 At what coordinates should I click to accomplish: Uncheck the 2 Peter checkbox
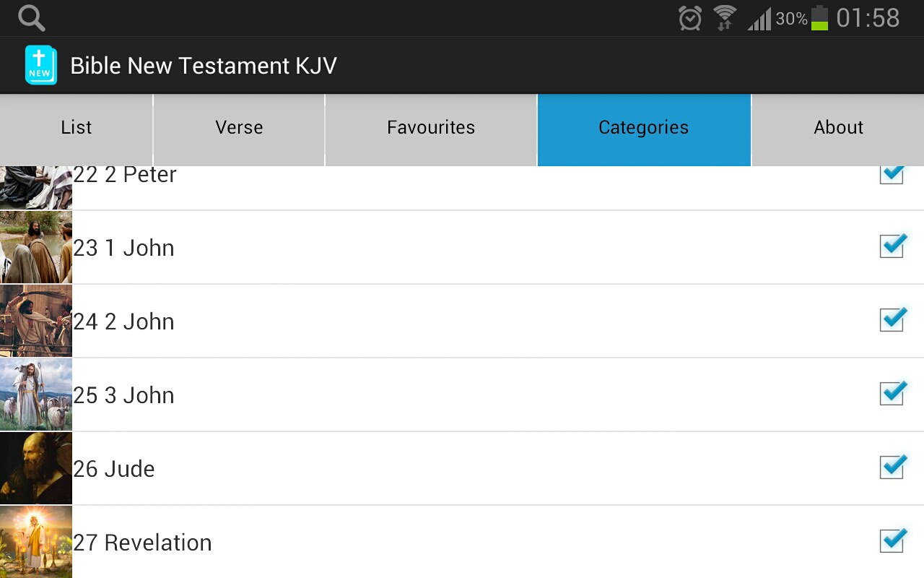tap(892, 175)
